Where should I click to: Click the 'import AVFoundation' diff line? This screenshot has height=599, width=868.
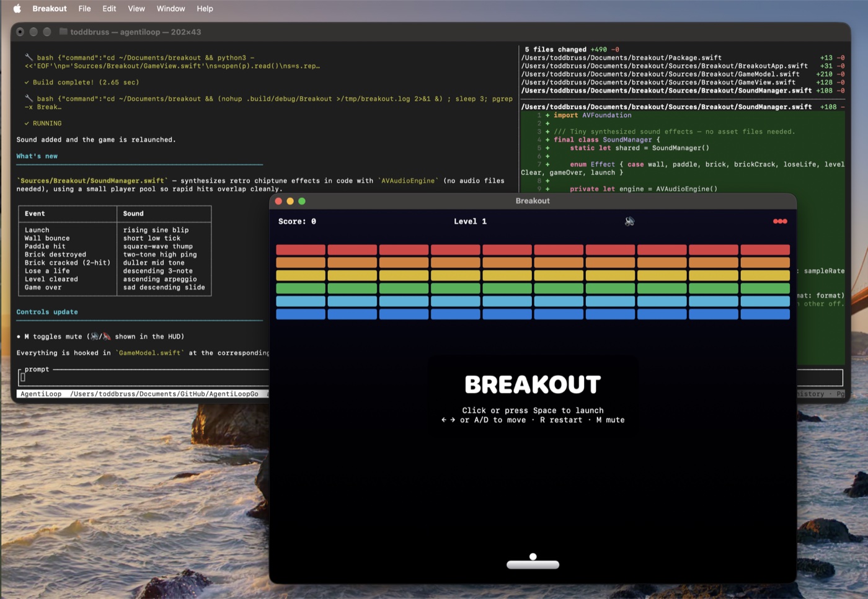click(592, 115)
